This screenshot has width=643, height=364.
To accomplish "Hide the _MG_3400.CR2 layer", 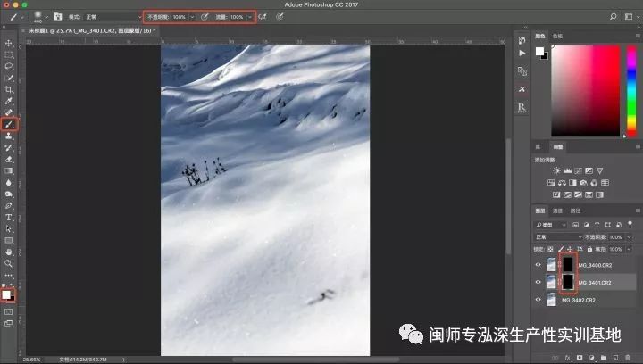I will coord(538,265).
